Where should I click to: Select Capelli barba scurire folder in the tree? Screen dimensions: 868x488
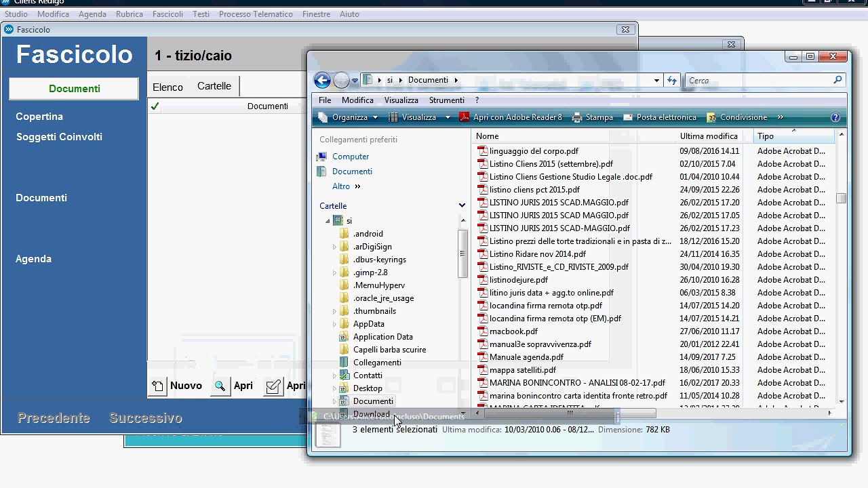click(x=389, y=350)
